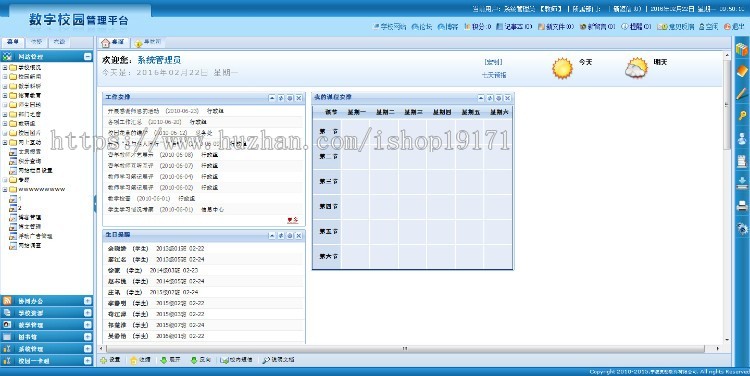750x376 pixels.
Task: Open 论坛 link in top bar
Action: pyautogui.click(x=422, y=27)
